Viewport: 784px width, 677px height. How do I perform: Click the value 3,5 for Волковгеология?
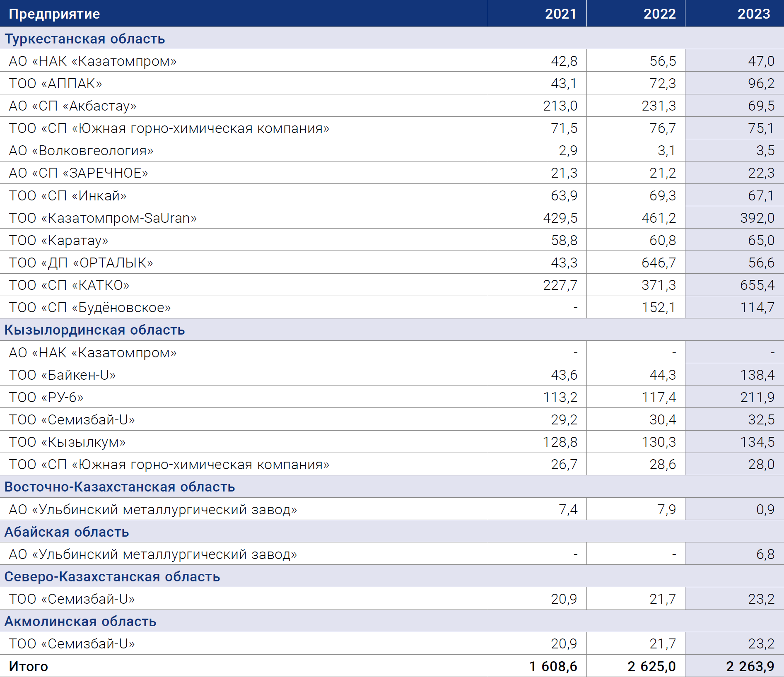(x=765, y=150)
